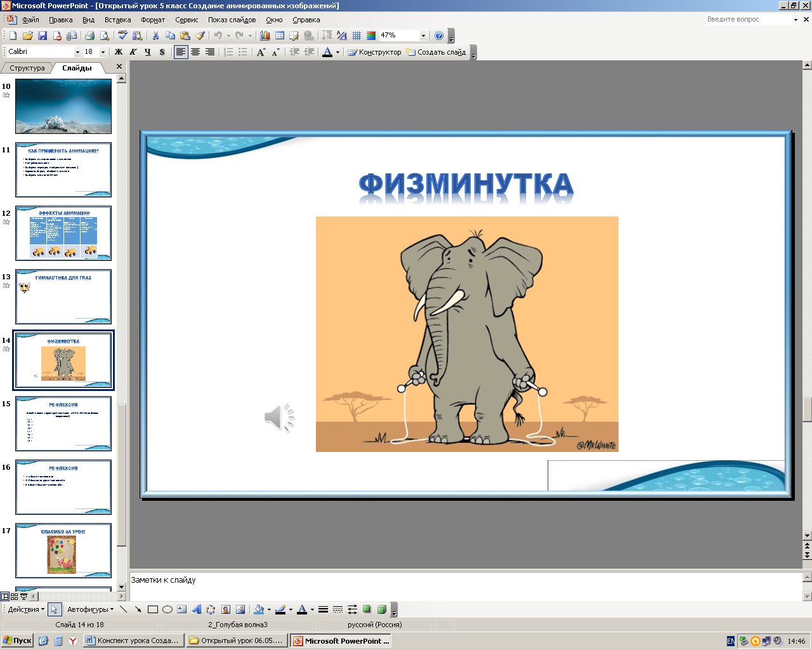Viewport: 812px width, 650px height.
Task: Expand fill color dropdown arrow
Action: [269, 609]
